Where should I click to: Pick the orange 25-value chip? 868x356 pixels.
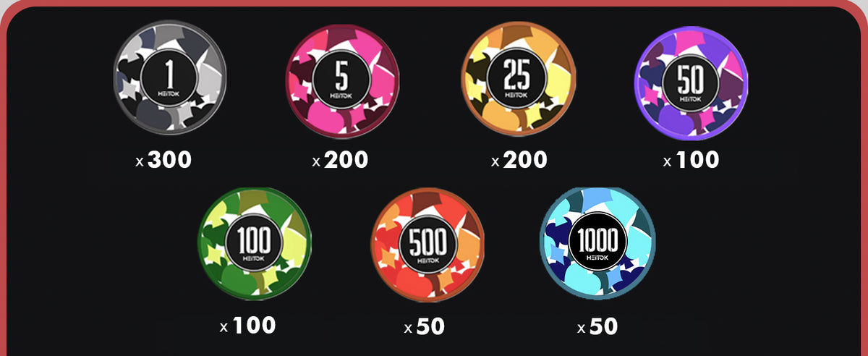coord(518,78)
